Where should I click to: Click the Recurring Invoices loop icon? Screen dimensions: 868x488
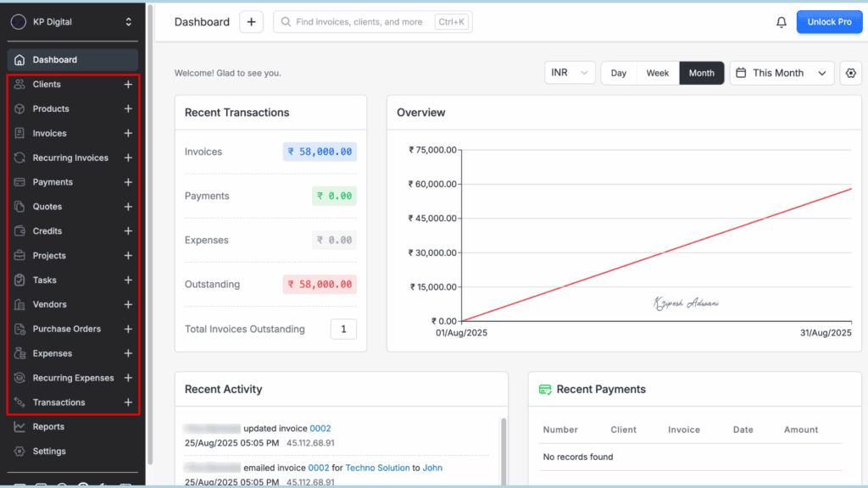click(19, 157)
